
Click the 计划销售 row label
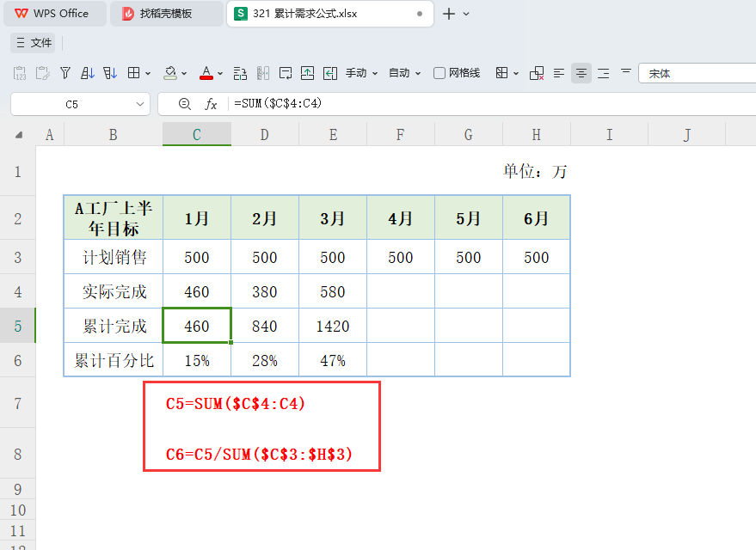click(114, 257)
